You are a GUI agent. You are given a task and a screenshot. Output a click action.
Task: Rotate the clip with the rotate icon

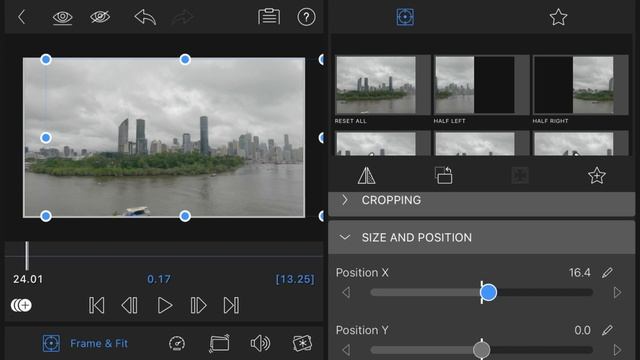(443, 175)
